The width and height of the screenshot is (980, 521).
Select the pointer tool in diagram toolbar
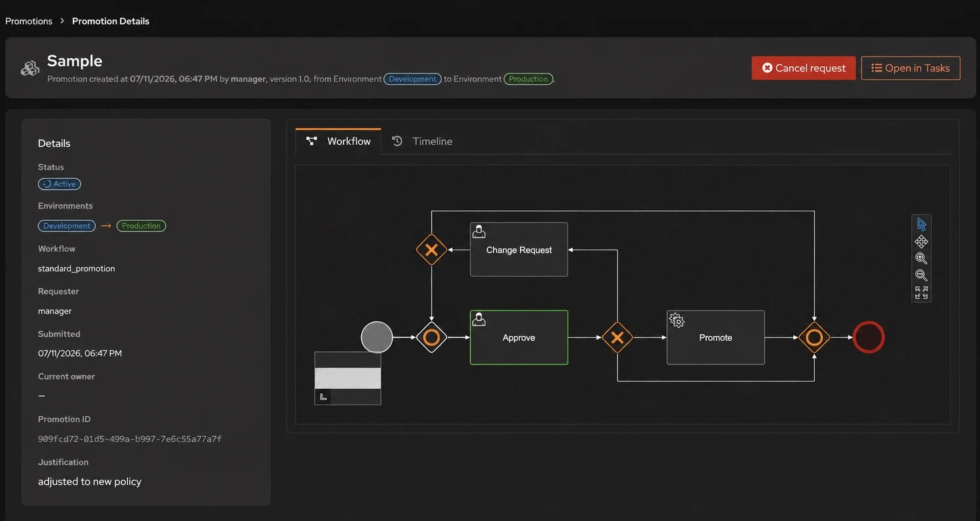click(x=921, y=224)
